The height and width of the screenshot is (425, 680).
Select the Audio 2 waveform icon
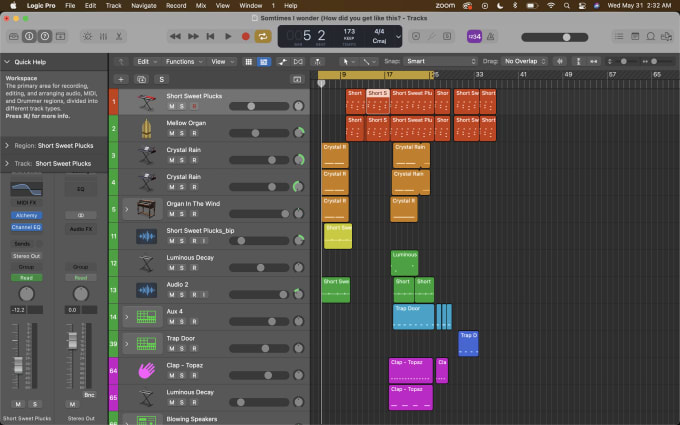pyautogui.click(x=147, y=290)
